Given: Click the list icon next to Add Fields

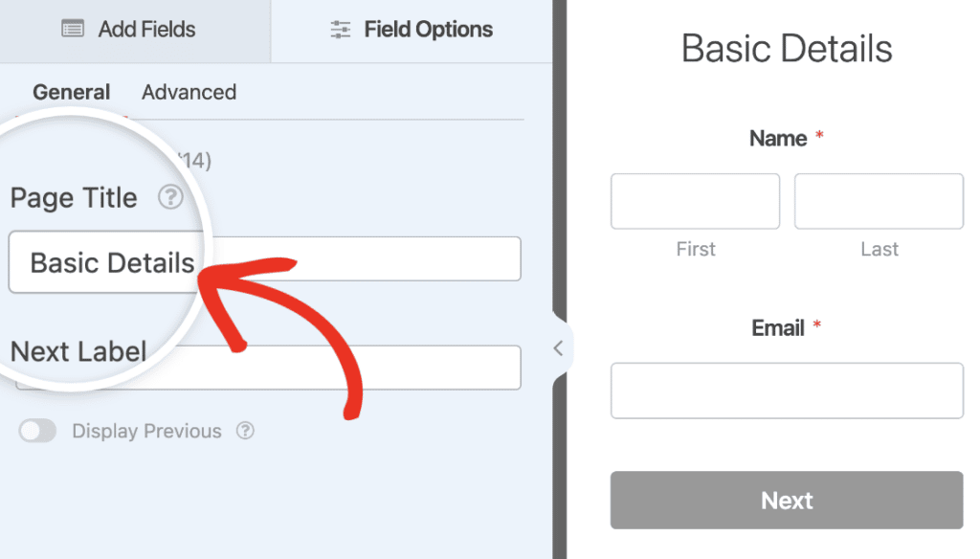Looking at the screenshot, I should tap(72, 29).
